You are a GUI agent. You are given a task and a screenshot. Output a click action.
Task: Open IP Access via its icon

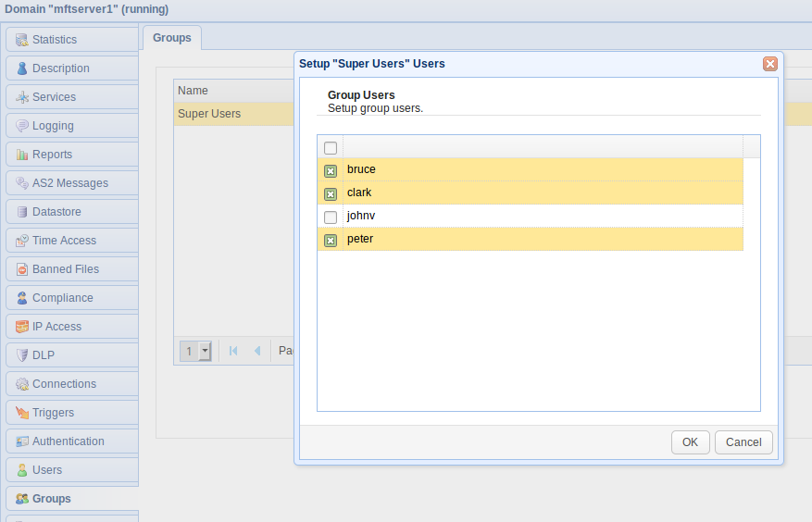pos(22,327)
